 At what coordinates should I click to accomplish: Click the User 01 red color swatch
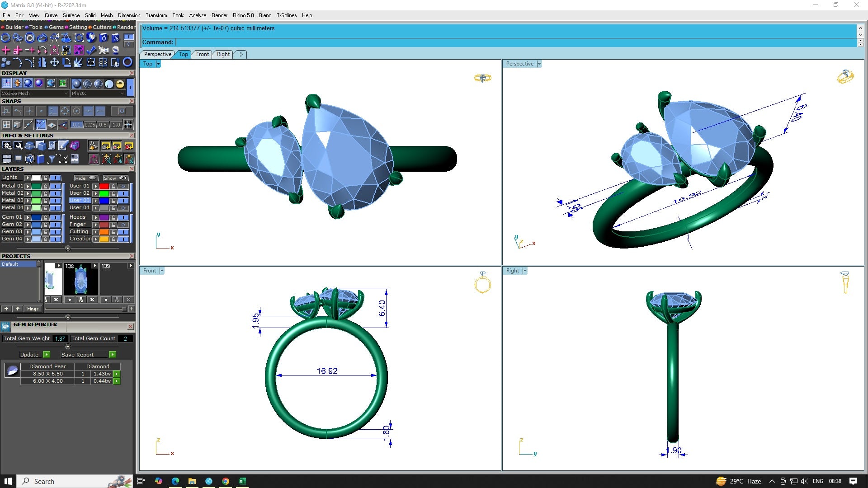click(x=104, y=186)
